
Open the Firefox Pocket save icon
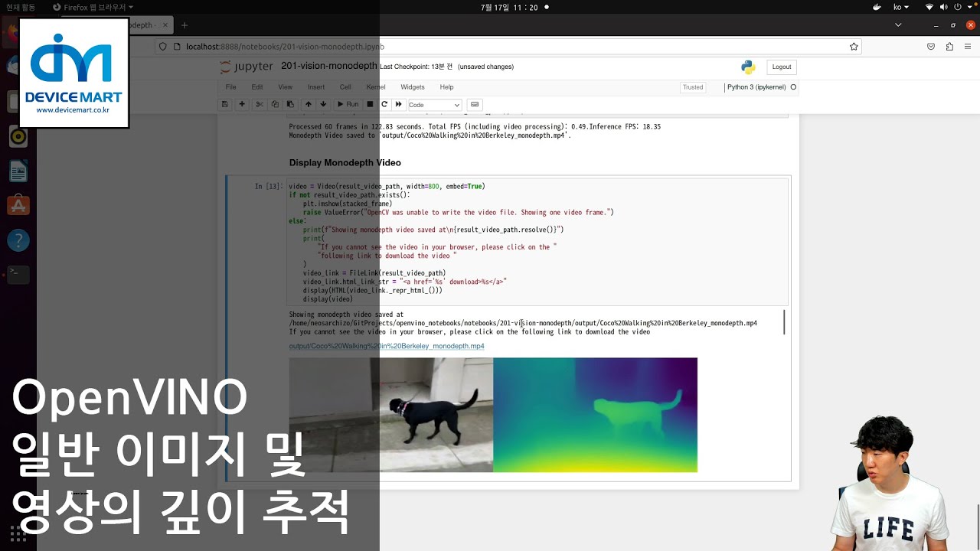pyautogui.click(x=931, y=47)
